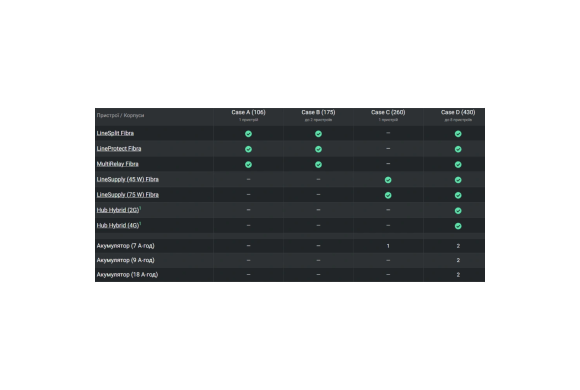Screen dimensions: 580x390
Task: Click value 1 for 7 А·год battery in Case C
Action: coord(388,246)
